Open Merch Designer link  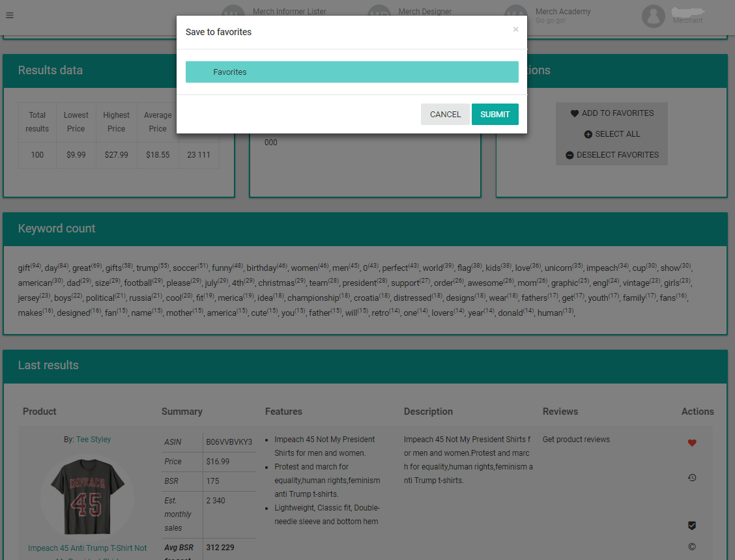pyautogui.click(x=425, y=11)
